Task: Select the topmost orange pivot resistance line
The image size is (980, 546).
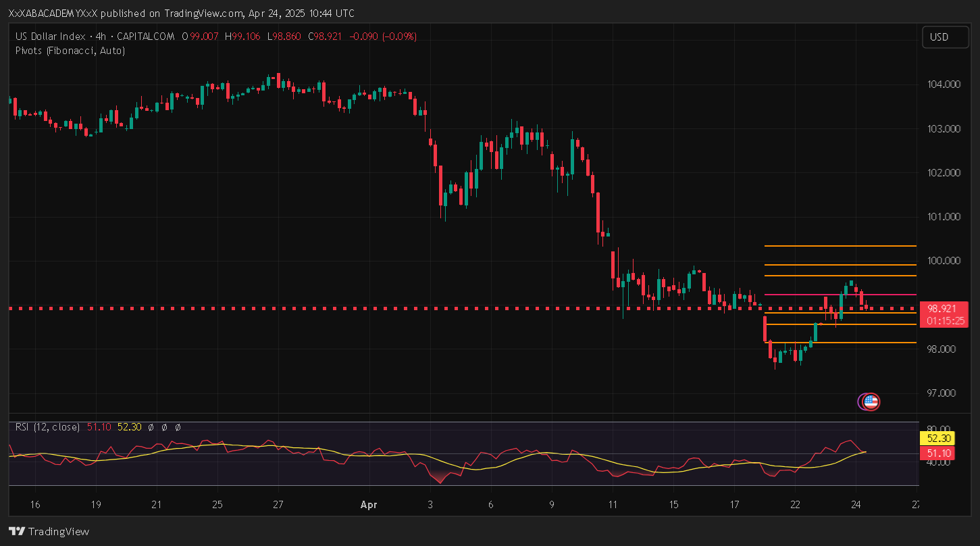Action: pos(837,246)
